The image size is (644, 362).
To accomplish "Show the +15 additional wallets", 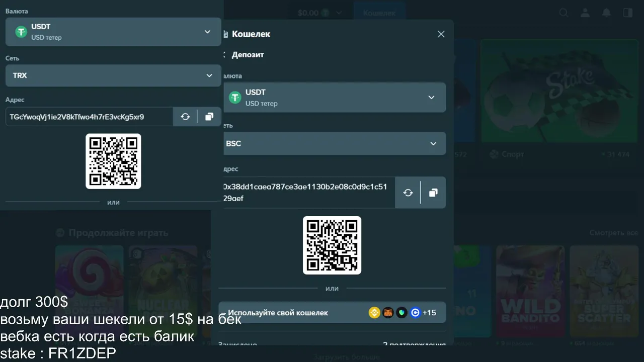I will 429,313.
